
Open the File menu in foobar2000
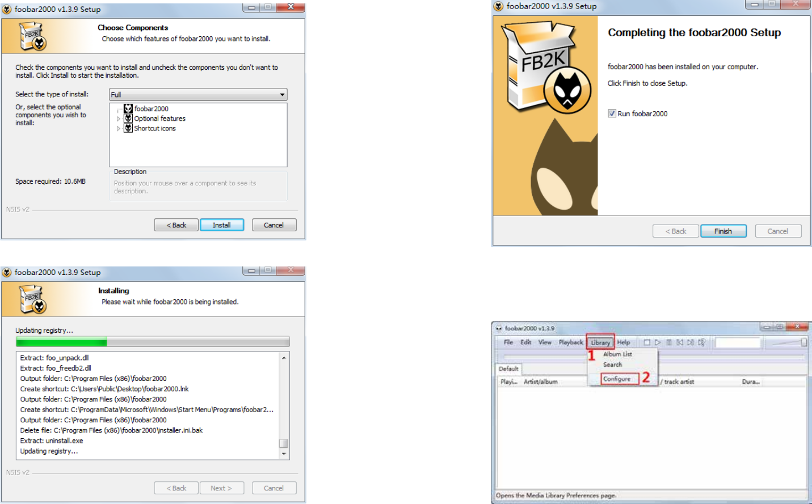508,342
